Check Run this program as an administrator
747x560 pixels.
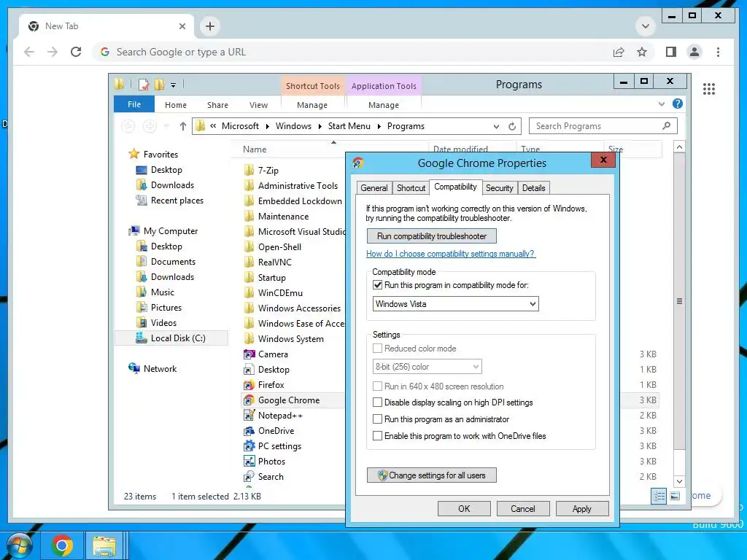[x=377, y=419]
